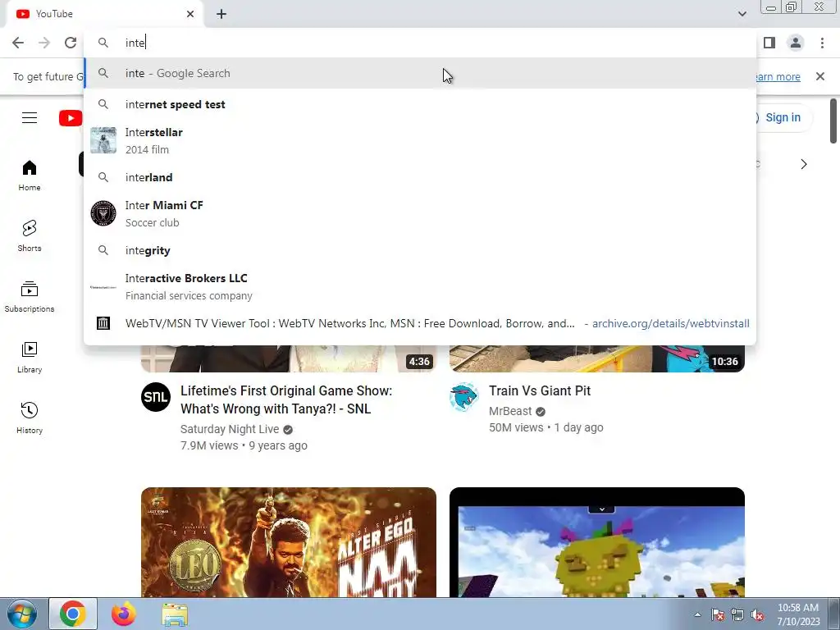
Task: Click the archive.org favicon in suggestions
Action: pos(103,323)
